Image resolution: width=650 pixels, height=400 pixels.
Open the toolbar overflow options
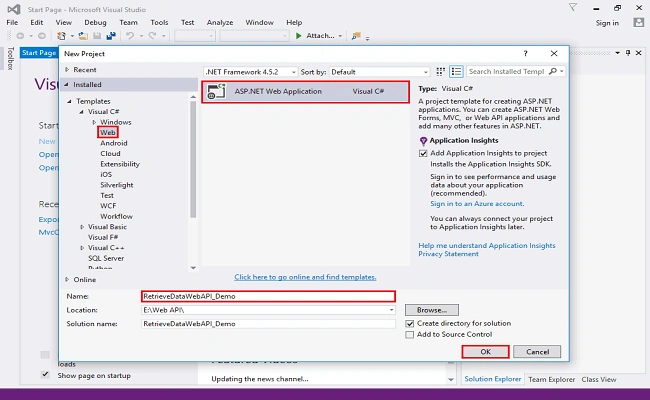(367, 39)
